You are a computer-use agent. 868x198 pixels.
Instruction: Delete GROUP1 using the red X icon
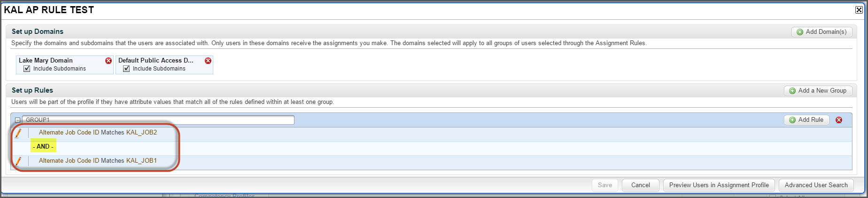coord(839,120)
